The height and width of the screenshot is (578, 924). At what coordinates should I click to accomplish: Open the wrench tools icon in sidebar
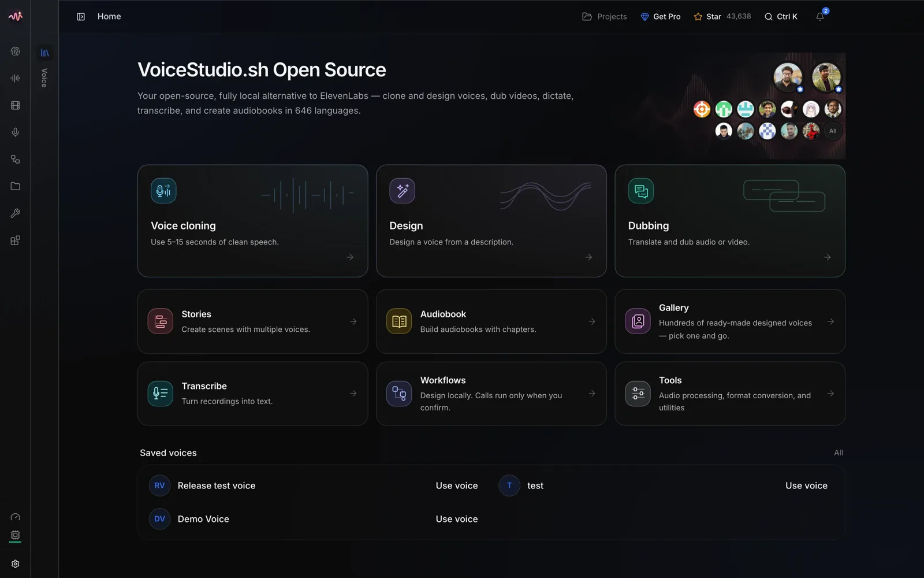coord(16,213)
